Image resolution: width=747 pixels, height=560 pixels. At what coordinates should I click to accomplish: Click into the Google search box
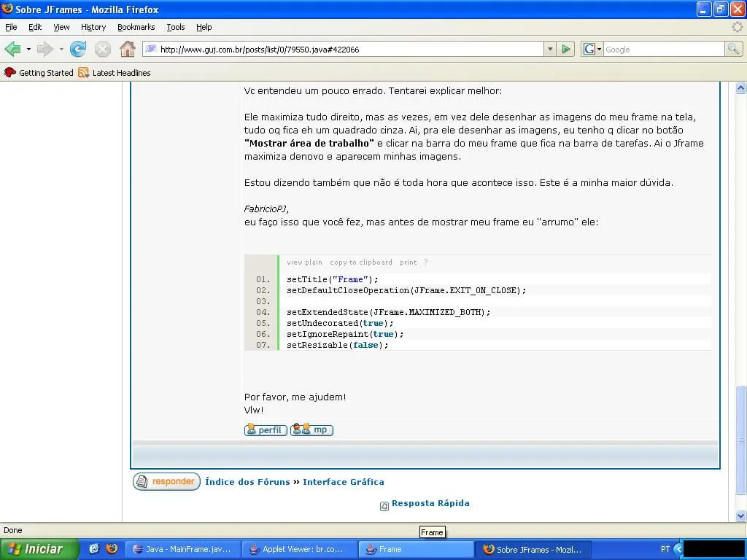(664, 49)
